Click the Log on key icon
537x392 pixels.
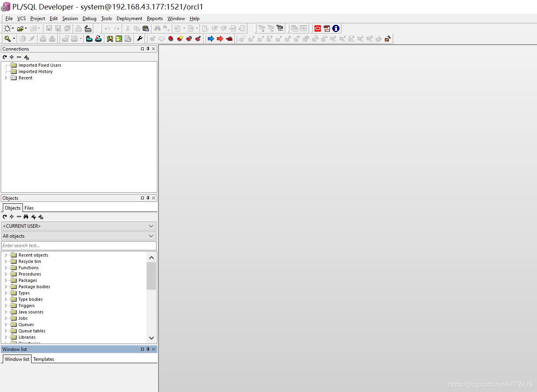[7, 39]
